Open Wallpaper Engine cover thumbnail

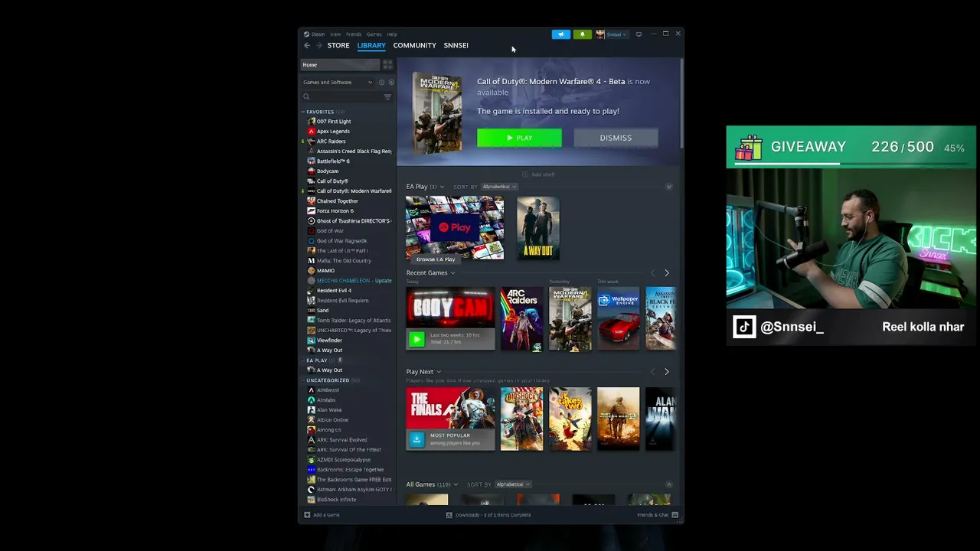pos(619,319)
